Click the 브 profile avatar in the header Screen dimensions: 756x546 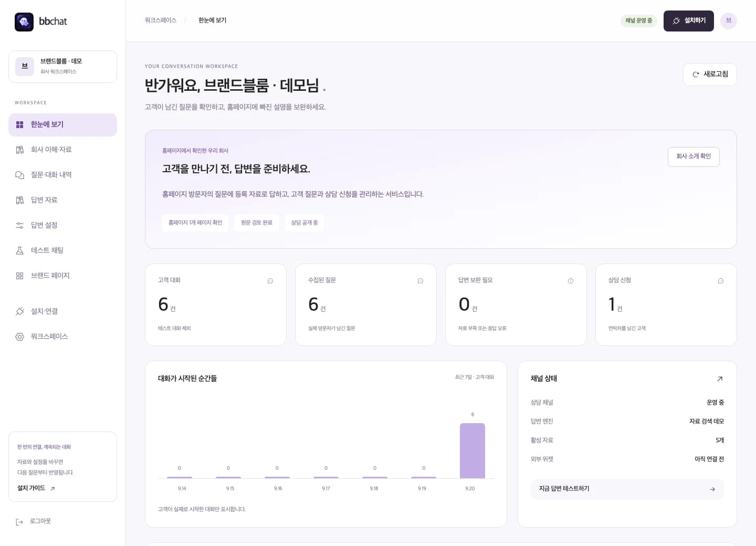[729, 21]
